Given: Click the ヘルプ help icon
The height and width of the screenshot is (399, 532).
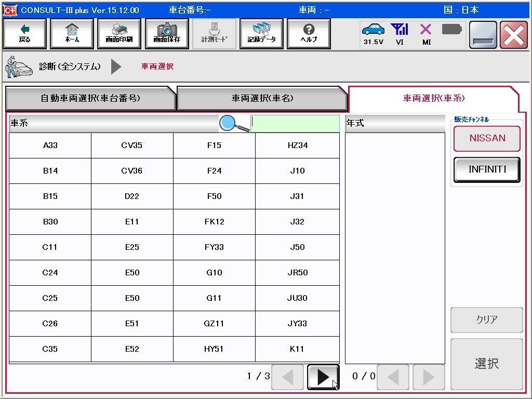Looking at the screenshot, I should 309,33.
